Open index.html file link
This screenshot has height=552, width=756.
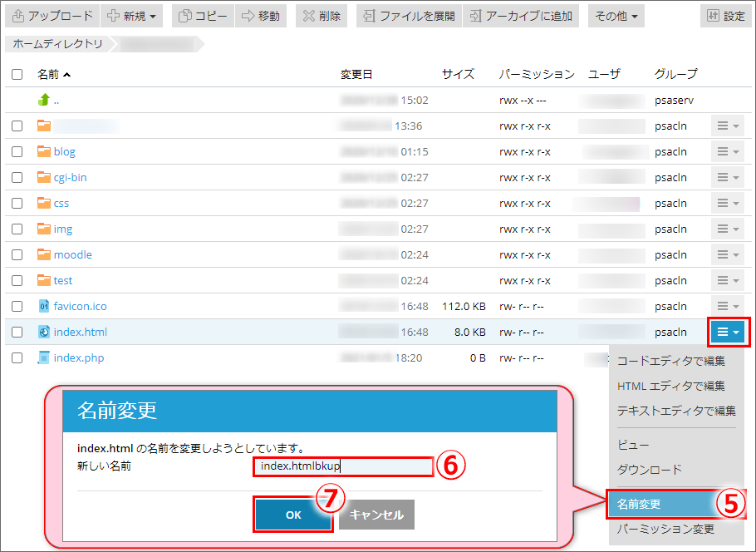pos(81,332)
